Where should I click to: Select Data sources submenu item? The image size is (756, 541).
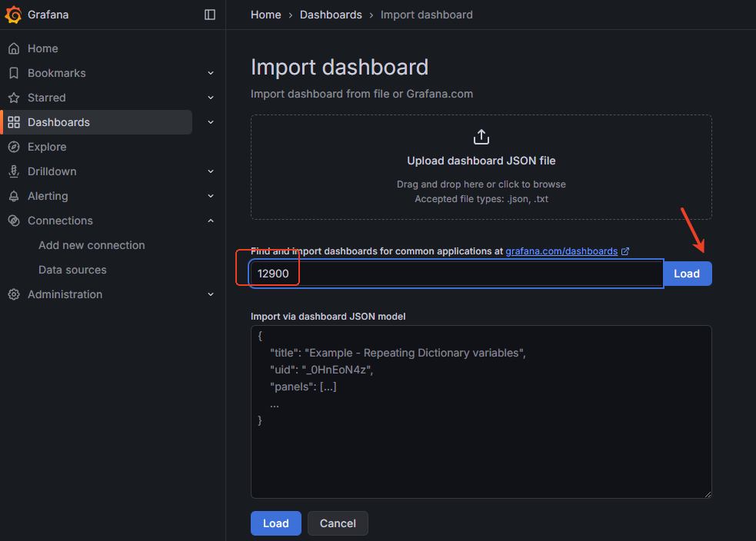pos(72,270)
